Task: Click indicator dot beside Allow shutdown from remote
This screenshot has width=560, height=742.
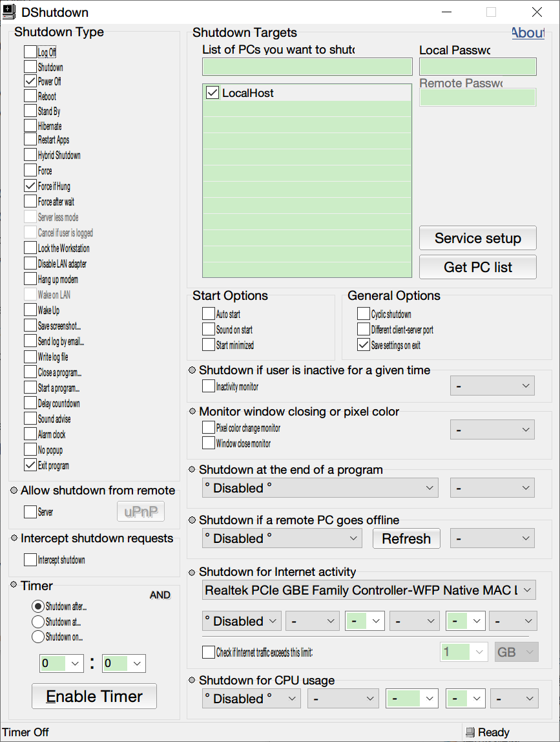Action: click(x=14, y=491)
